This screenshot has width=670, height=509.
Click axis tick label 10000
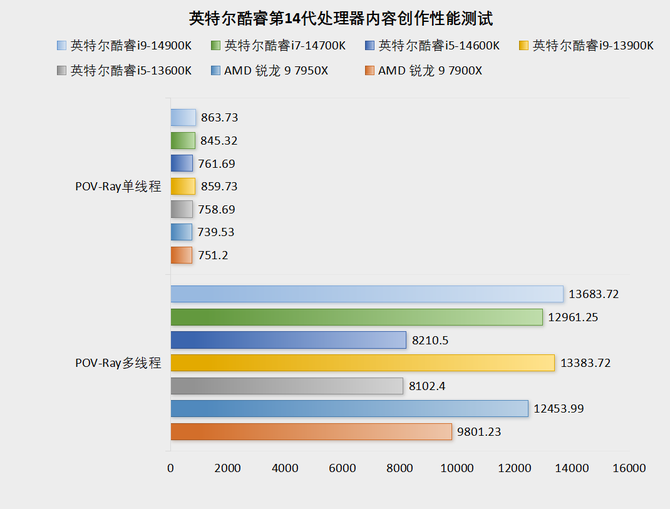click(x=457, y=468)
